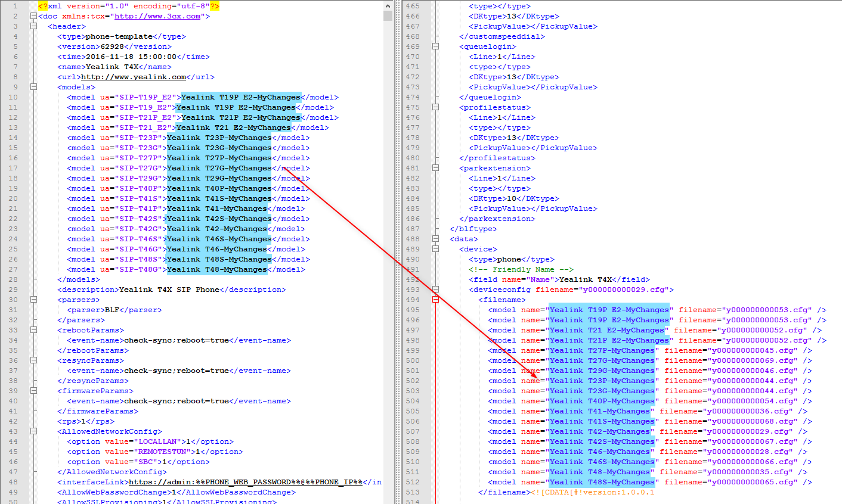Collapse the <queuelogin> fold marker on line 469

pos(435,46)
